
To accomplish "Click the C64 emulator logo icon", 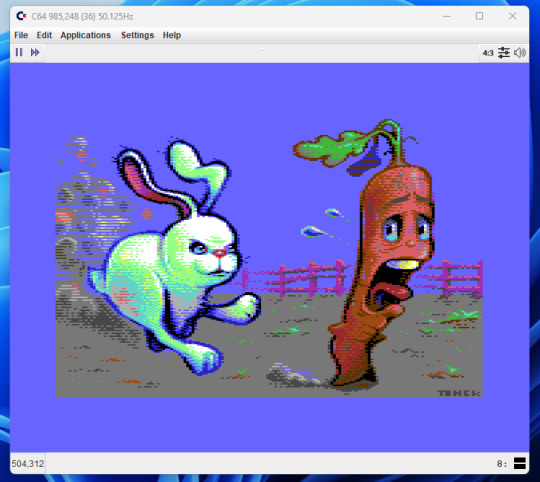I will point(21,16).
